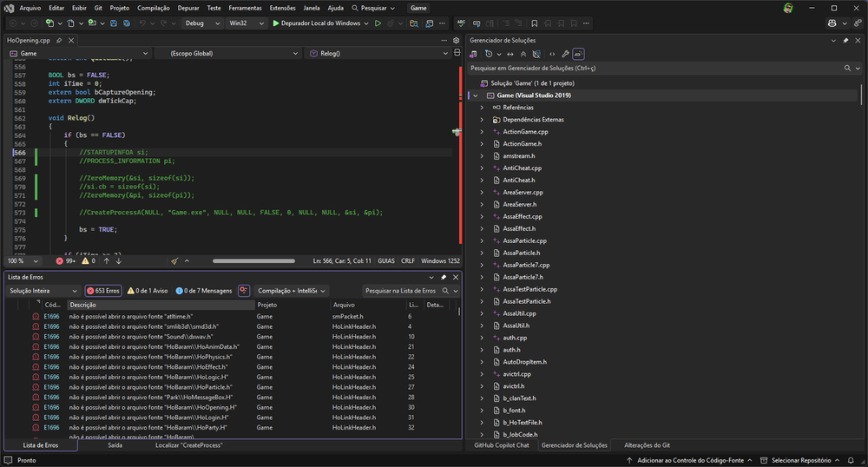The image size is (868, 467).
Task: Open the Debug configuration dropdown
Action: tap(201, 23)
